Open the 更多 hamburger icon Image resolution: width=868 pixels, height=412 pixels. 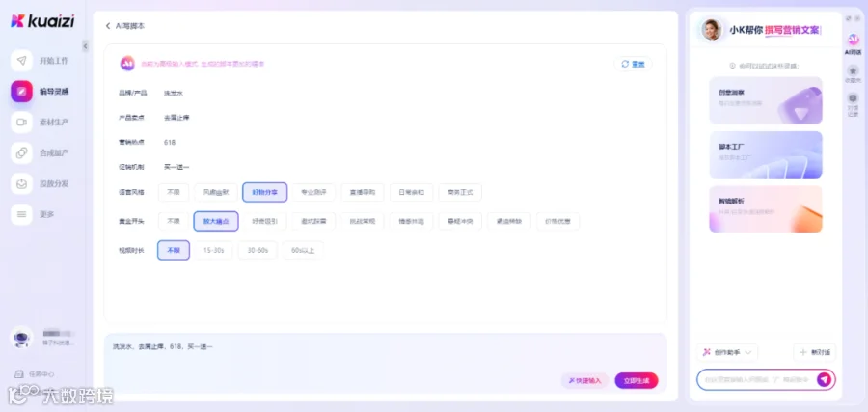pos(21,214)
